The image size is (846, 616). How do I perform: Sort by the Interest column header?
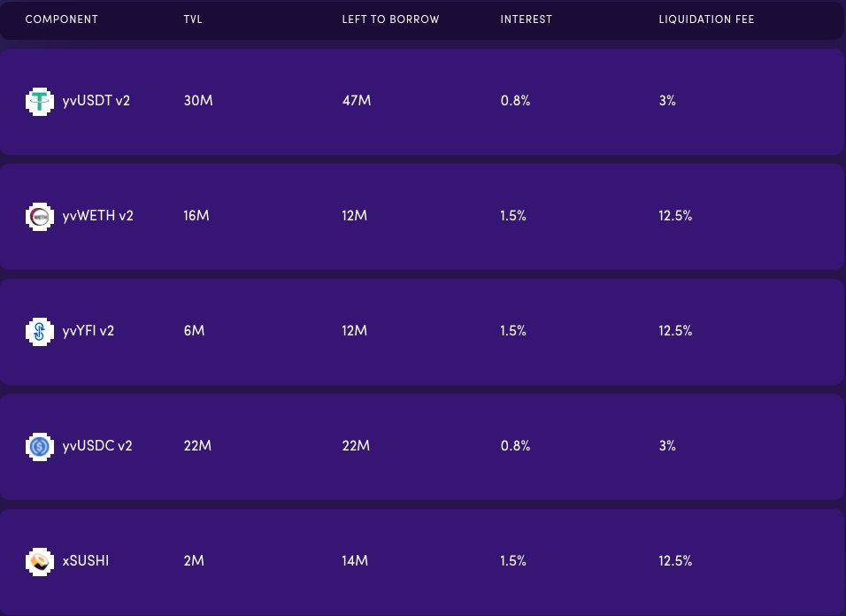click(x=527, y=19)
